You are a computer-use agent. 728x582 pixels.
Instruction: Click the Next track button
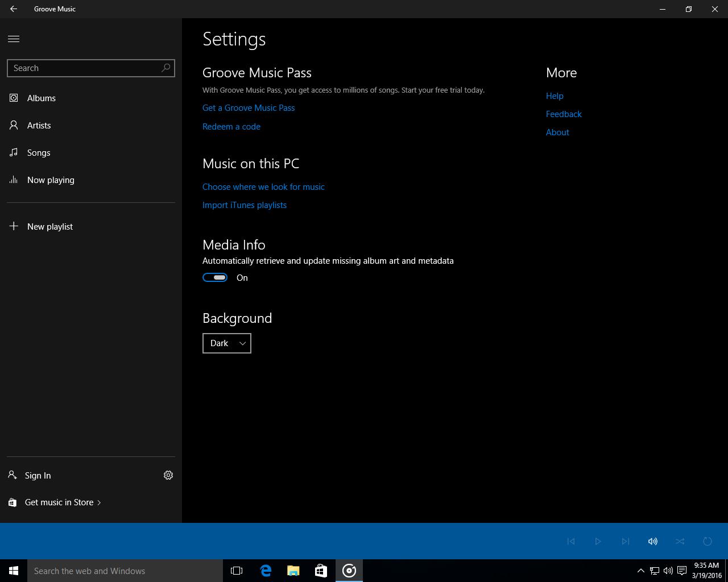tap(626, 541)
